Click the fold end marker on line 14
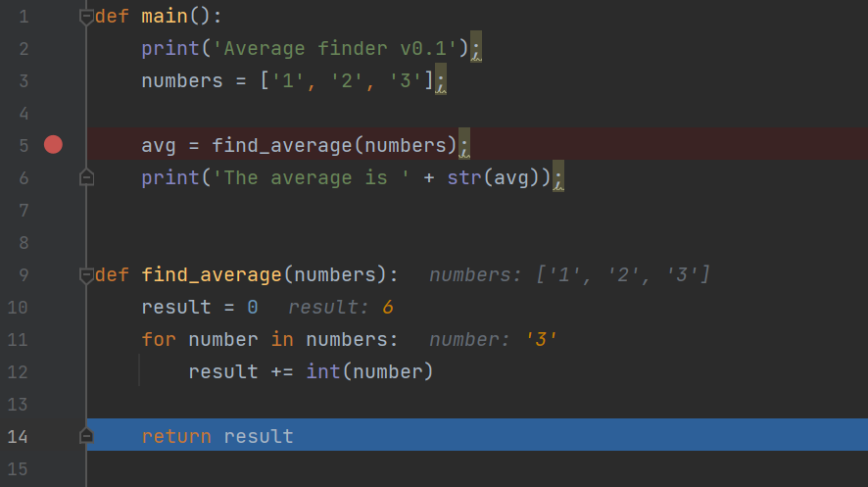The width and height of the screenshot is (868, 487). [86, 436]
